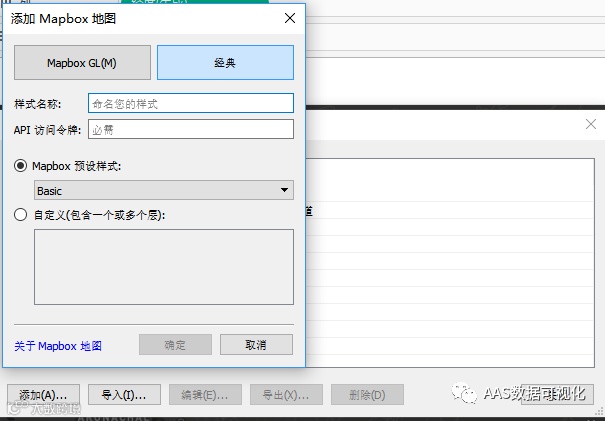Click the custom layers list box
This screenshot has height=421, width=605.
point(164,267)
